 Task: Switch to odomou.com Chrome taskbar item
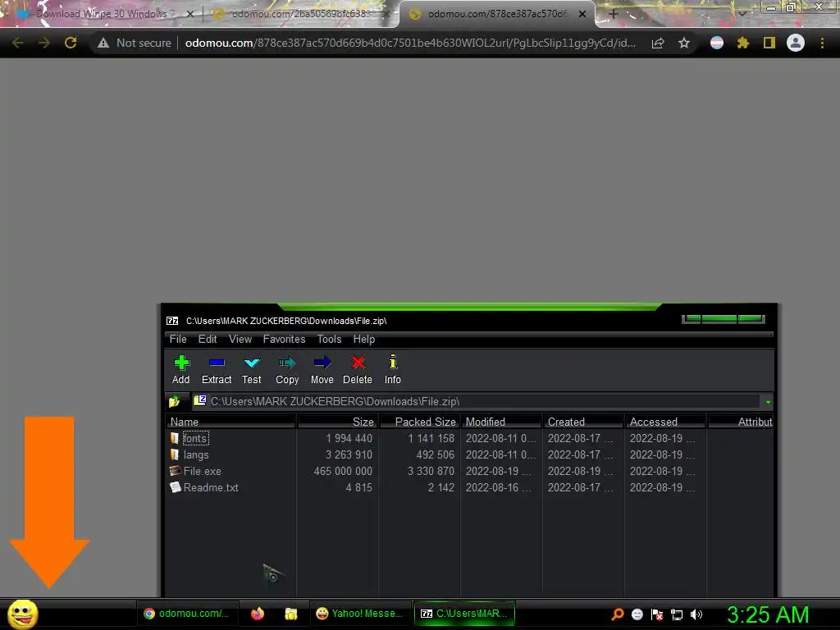(x=186, y=614)
